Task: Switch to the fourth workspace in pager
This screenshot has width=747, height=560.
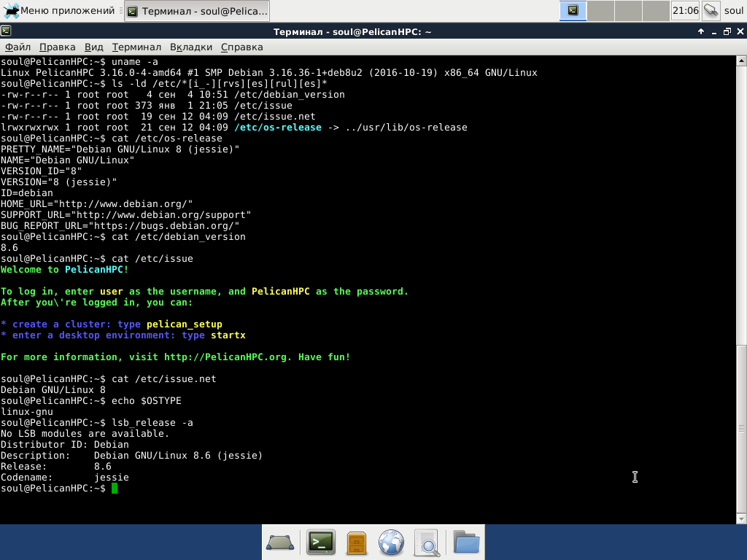Action: [x=656, y=10]
